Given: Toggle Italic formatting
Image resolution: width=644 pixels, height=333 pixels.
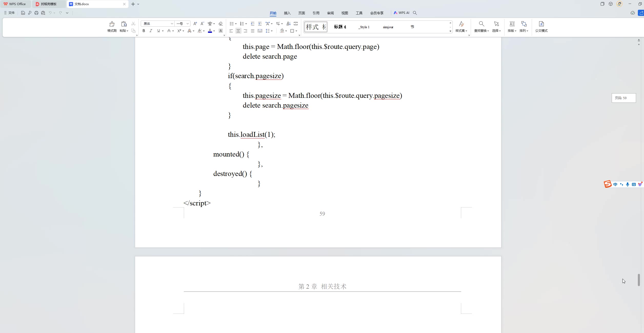Looking at the screenshot, I should (151, 31).
